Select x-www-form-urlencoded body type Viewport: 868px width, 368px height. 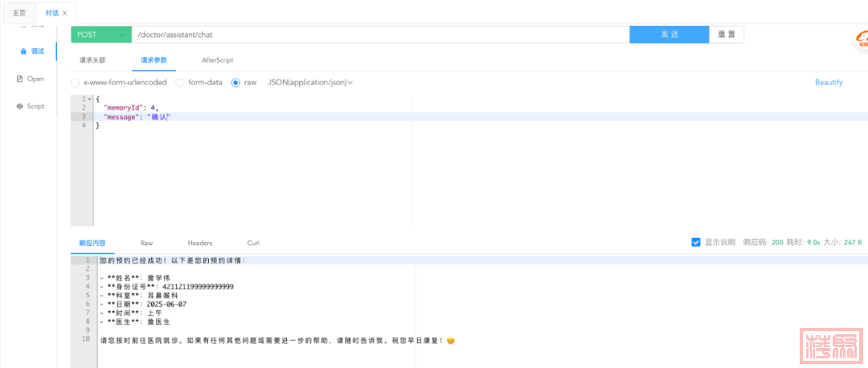(x=76, y=82)
